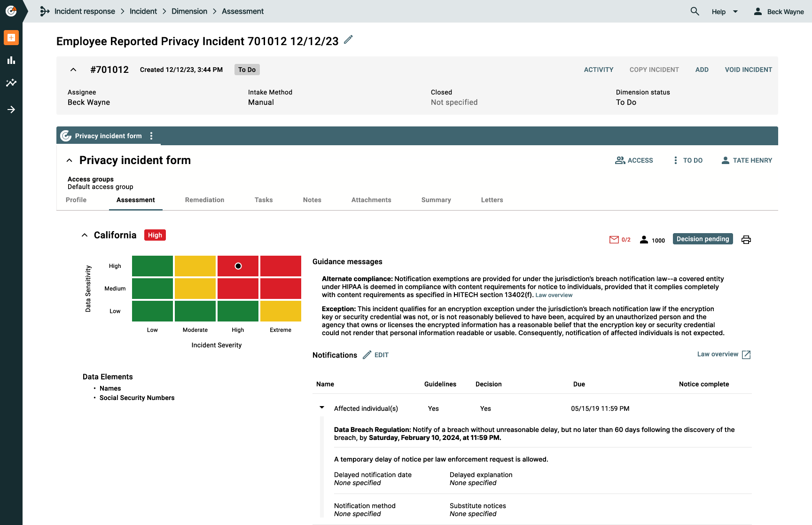Open analytics via the trend line sidebar icon
This screenshot has height=525, width=812.
tap(11, 83)
